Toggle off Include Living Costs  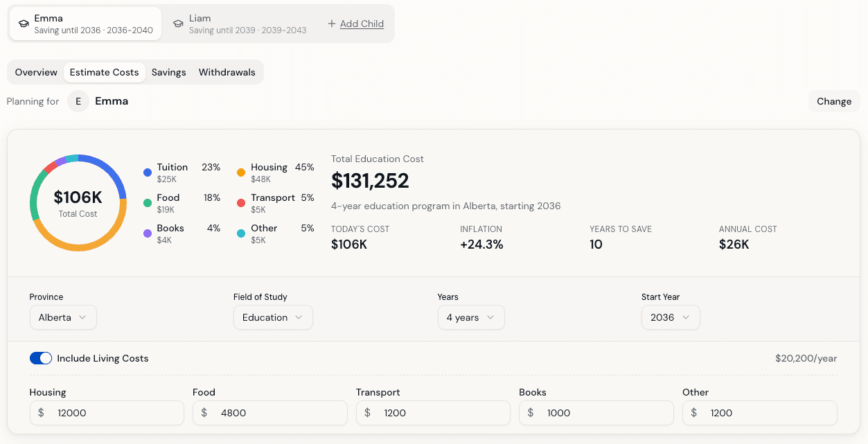coord(41,358)
